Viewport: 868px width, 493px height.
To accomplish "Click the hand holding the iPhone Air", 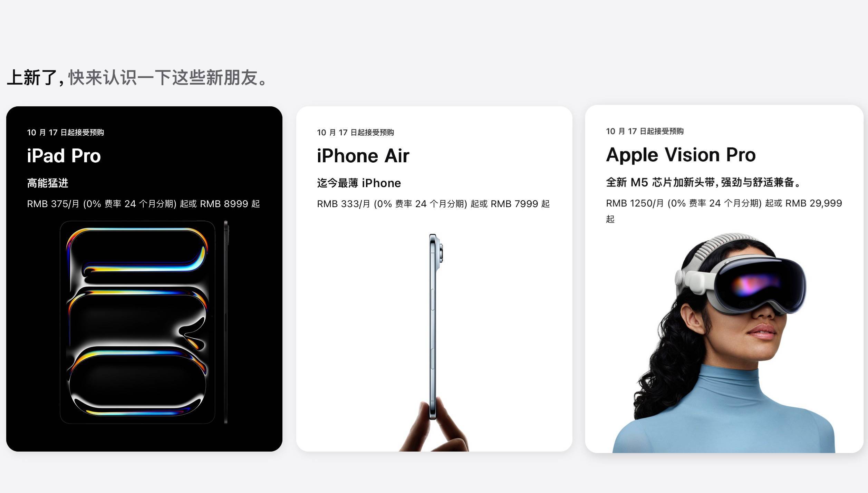I will [x=434, y=426].
